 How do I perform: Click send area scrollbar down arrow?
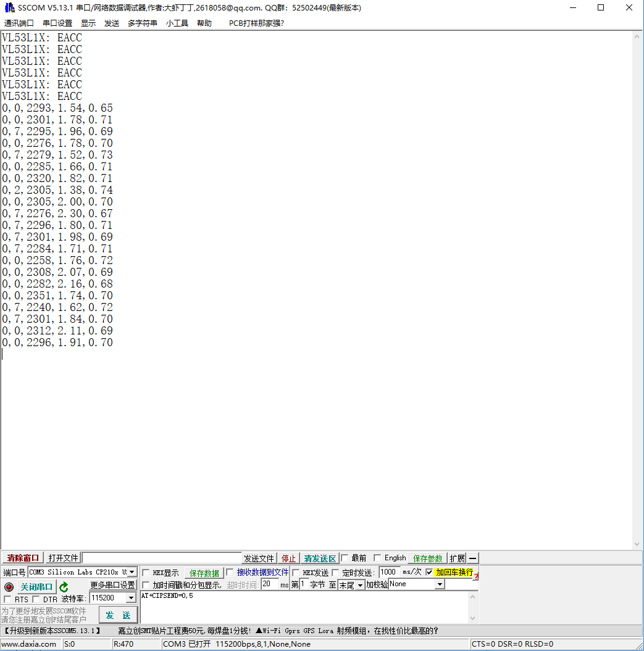(x=473, y=618)
